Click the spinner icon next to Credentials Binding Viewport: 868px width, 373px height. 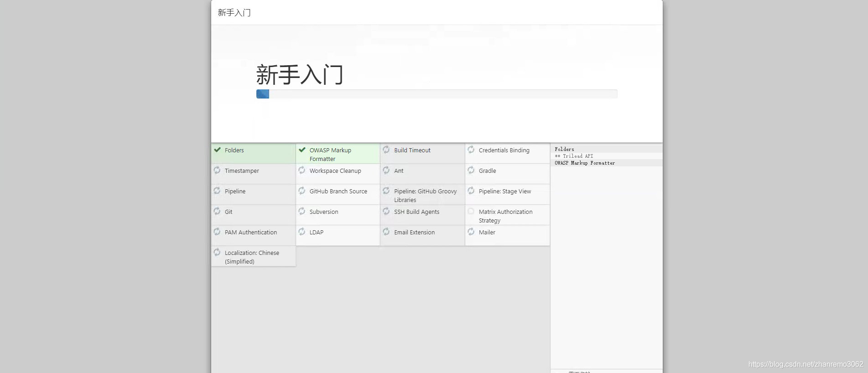471,150
